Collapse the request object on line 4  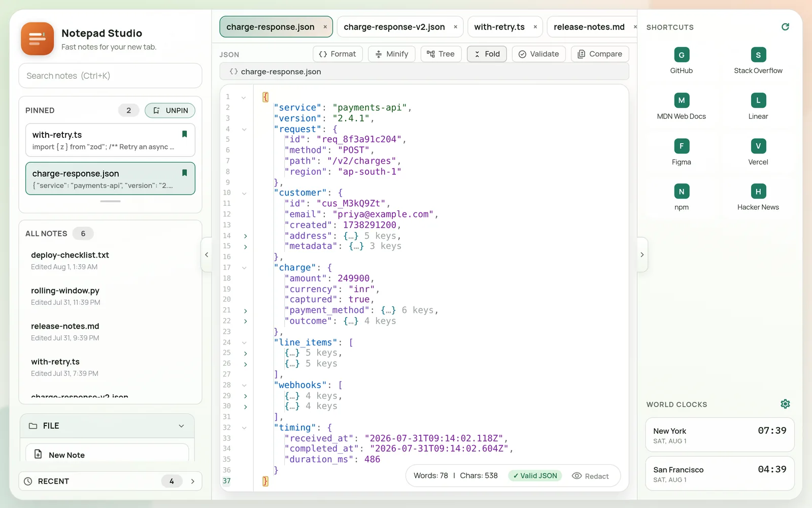[244, 130]
